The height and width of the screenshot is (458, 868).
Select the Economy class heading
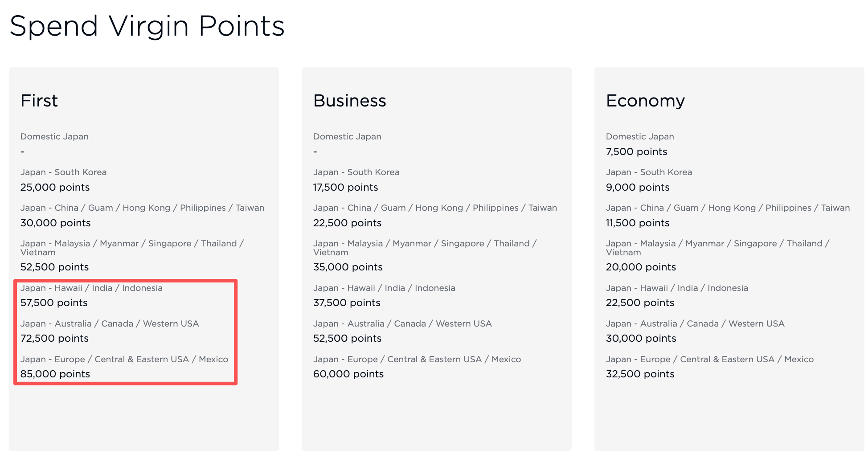click(x=645, y=102)
